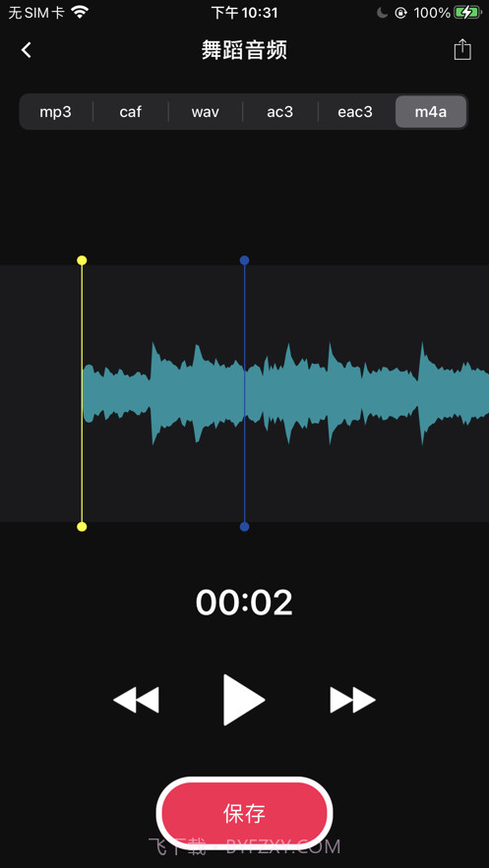The height and width of the screenshot is (868, 489).
Task: Tap the red 保存 save button
Action: pyautogui.click(x=244, y=813)
